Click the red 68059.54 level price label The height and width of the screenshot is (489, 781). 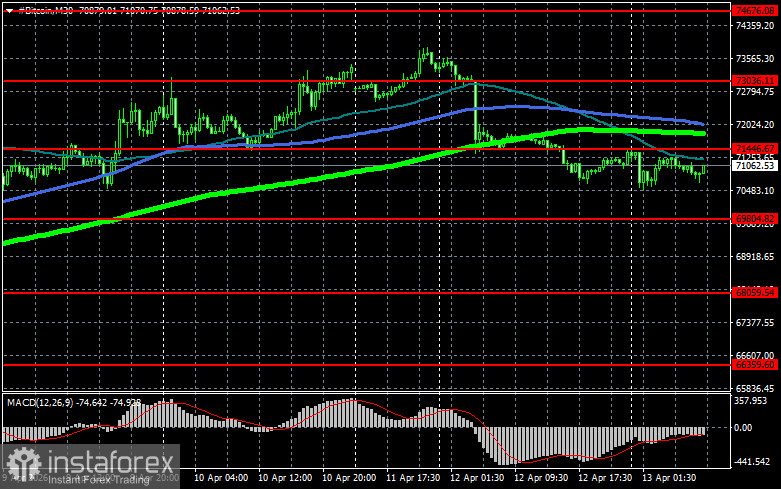pos(755,293)
